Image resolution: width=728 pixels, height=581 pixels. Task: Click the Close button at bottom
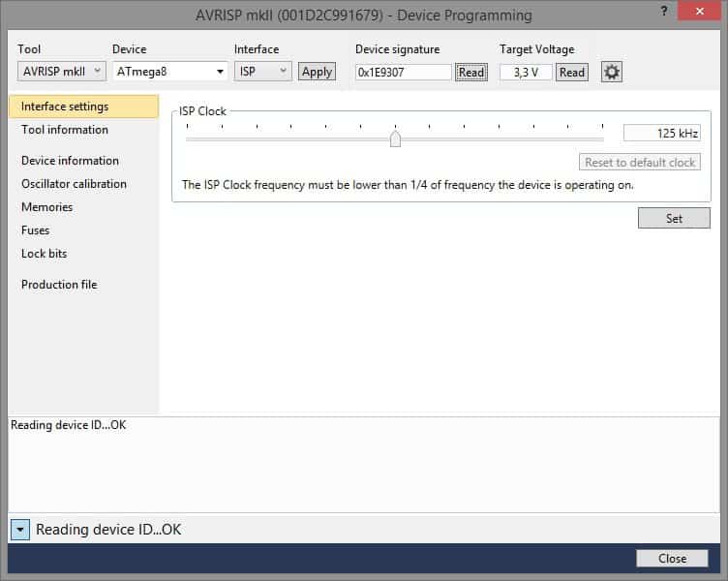pyautogui.click(x=672, y=558)
